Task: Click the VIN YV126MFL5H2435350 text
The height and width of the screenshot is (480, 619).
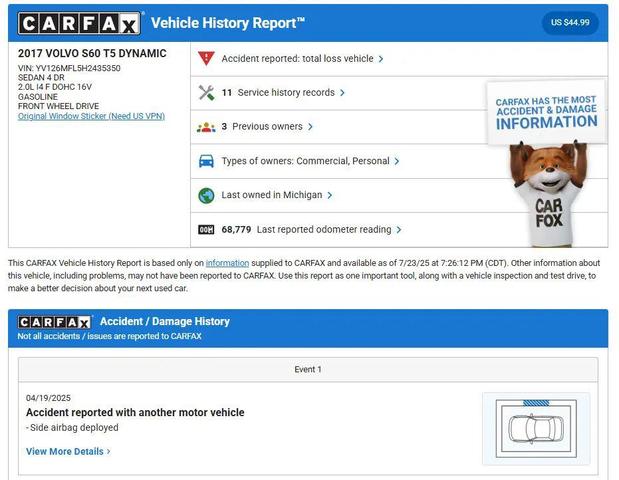Action: click(69, 68)
